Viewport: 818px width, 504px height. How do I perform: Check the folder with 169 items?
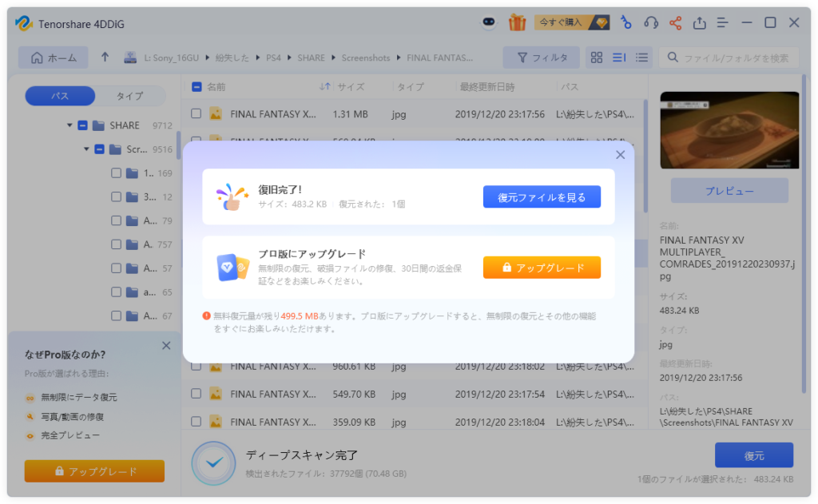(116, 173)
